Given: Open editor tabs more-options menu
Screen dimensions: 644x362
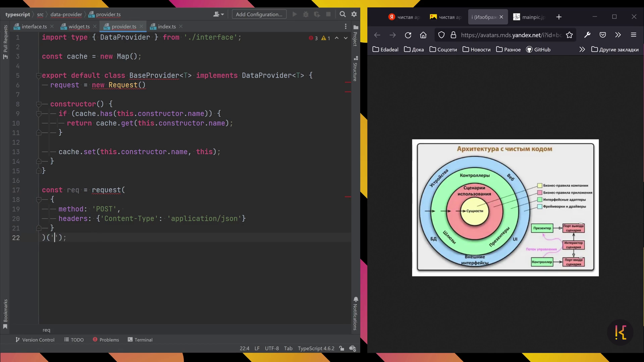Looking at the screenshot, I should [x=345, y=26].
